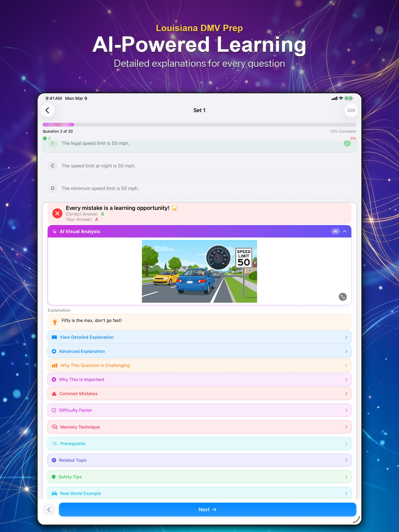Collapse the AI Visual Analysis section
This screenshot has width=399, height=532.
click(345, 231)
